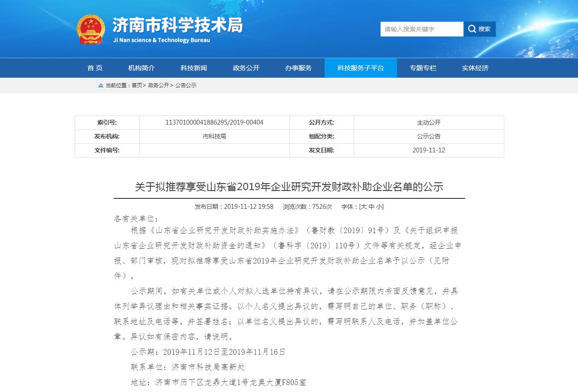Open the 首页 navigation menu
This screenshot has height=392, width=578.
coord(94,68)
